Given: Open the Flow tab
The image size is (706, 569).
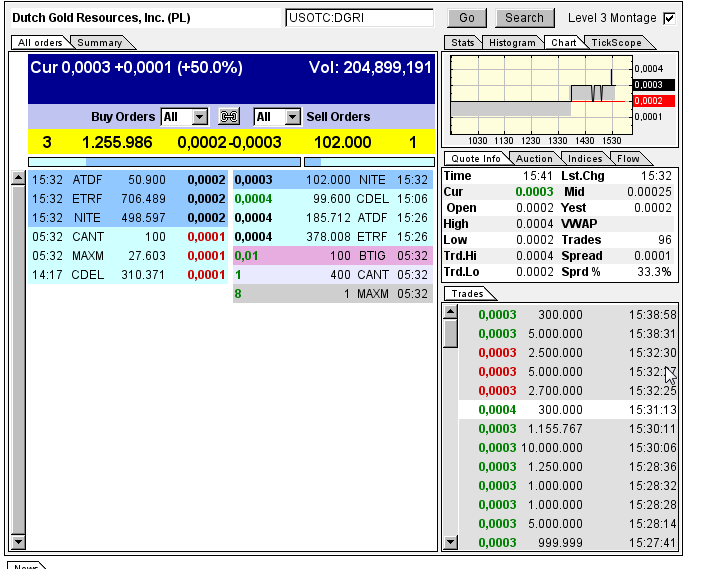Looking at the screenshot, I should (x=628, y=158).
